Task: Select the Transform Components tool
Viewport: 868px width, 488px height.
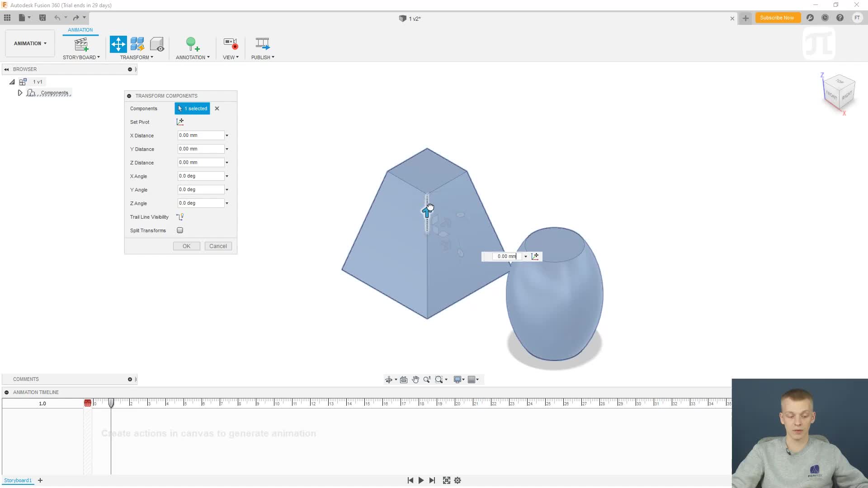Action: (x=118, y=44)
